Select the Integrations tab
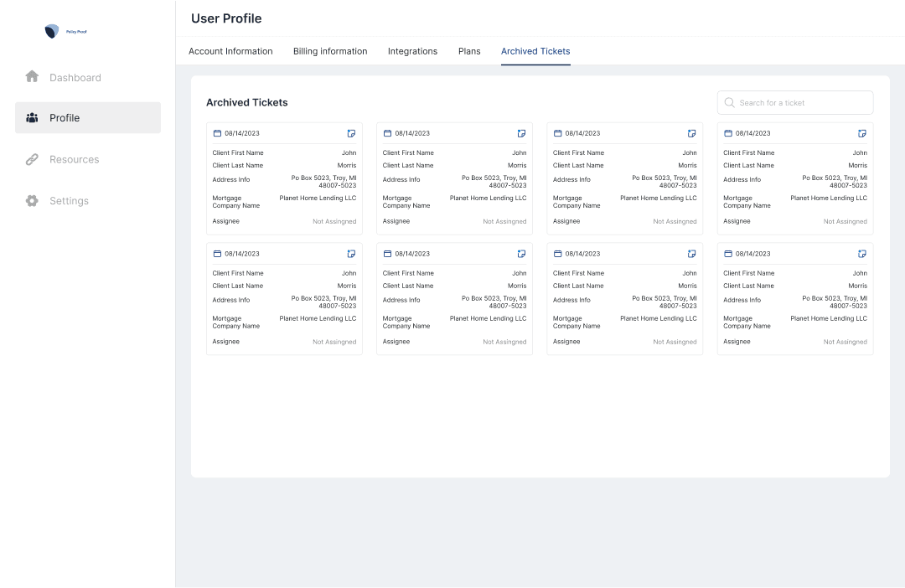Screen dimensions: 905x588 tap(412, 51)
